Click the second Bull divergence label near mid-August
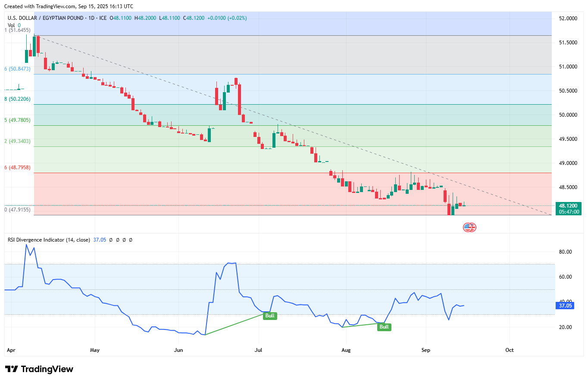The image size is (588, 382). 384,327
